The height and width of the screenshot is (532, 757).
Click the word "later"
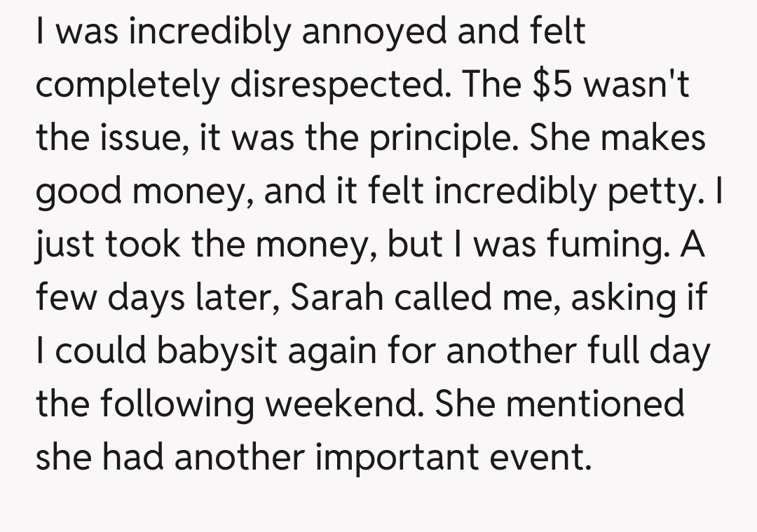pos(237,299)
